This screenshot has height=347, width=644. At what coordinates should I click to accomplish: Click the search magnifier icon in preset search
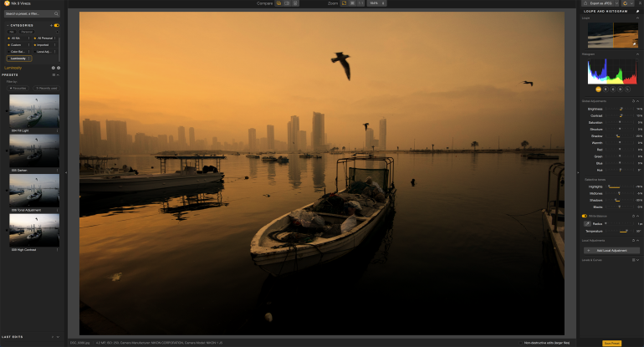(x=56, y=13)
